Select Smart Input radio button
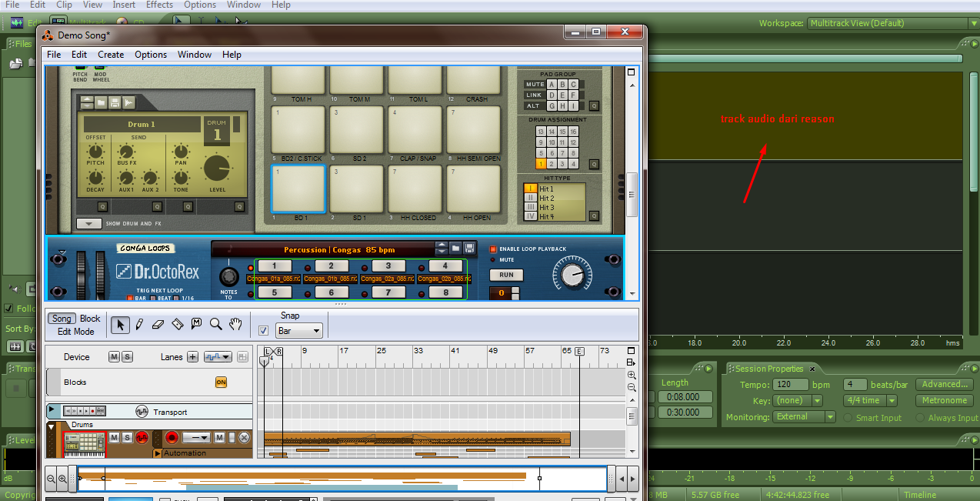Screen dimensions: 980x501 click(848, 418)
